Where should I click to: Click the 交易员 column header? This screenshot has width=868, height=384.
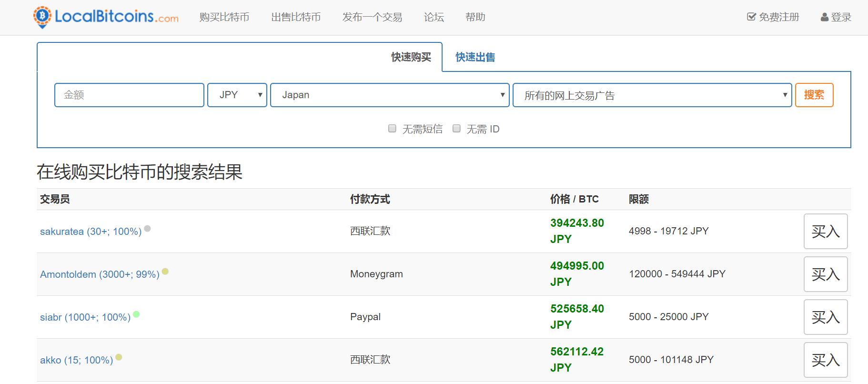[x=55, y=199]
